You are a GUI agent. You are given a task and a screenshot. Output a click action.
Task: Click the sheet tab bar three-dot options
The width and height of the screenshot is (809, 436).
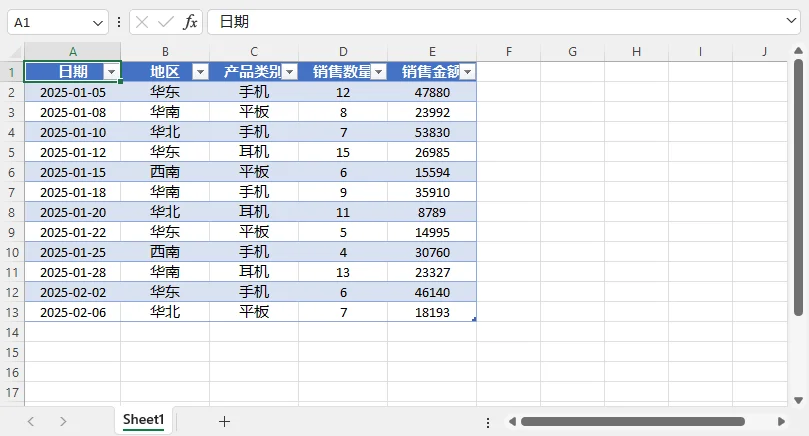[x=488, y=423]
